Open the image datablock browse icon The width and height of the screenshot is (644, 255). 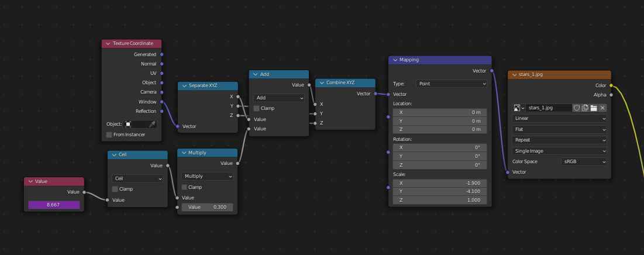click(x=518, y=108)
